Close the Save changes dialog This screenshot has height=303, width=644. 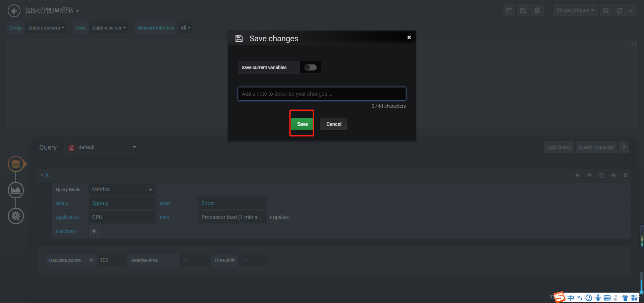[x=409, y=37]
